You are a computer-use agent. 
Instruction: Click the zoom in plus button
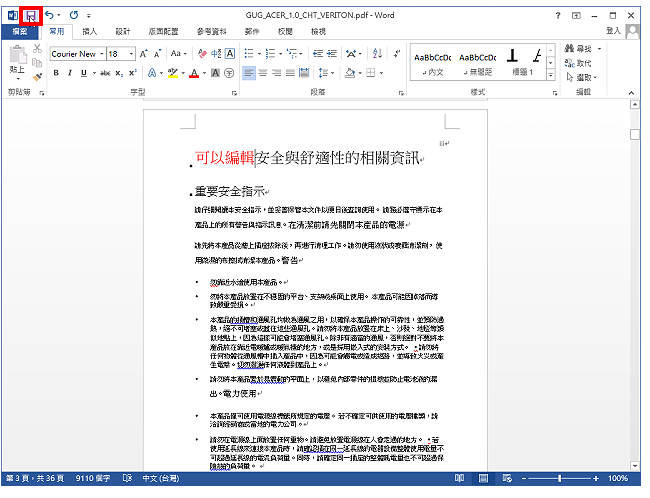tap(596, 478)
